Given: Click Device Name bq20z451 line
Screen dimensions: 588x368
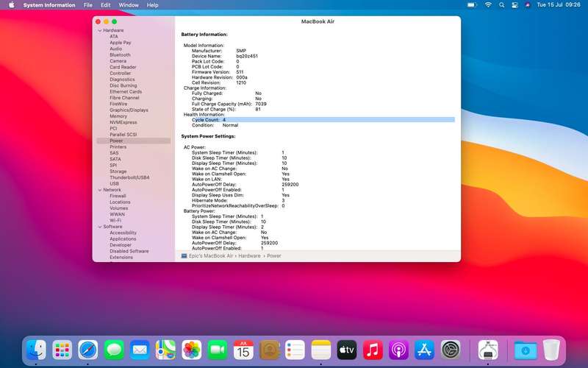Looking at the screenshot, I should tap(225, 56).
